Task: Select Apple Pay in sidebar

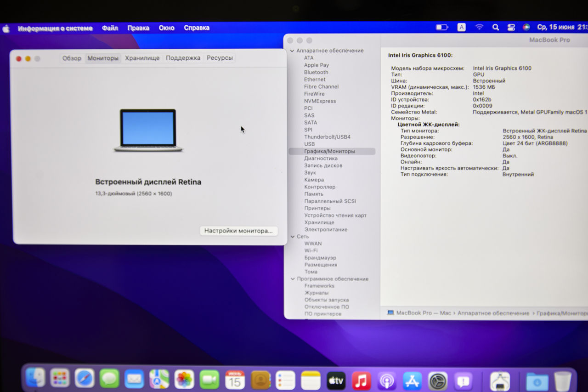Action: 317,65
